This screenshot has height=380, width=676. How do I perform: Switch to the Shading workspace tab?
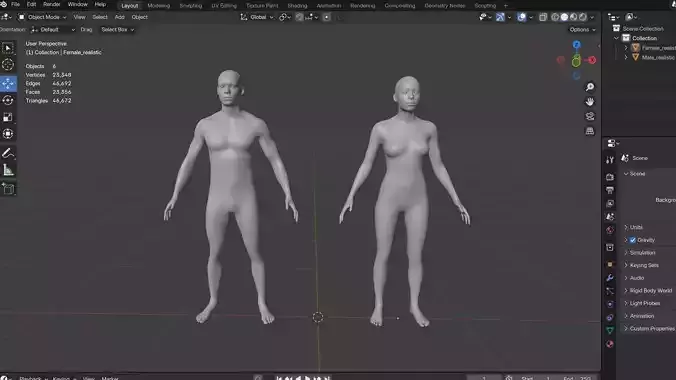click(x=297, y=6)
